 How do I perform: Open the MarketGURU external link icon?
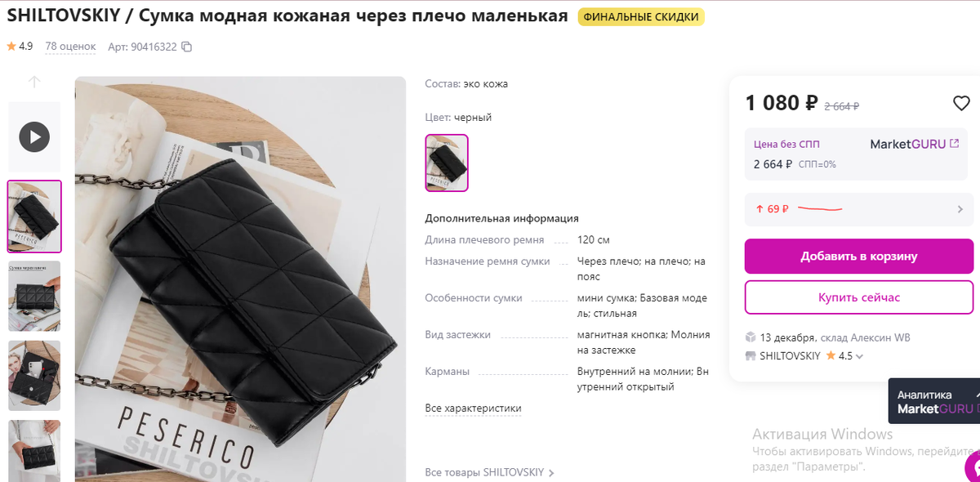(x=955, y=144)
